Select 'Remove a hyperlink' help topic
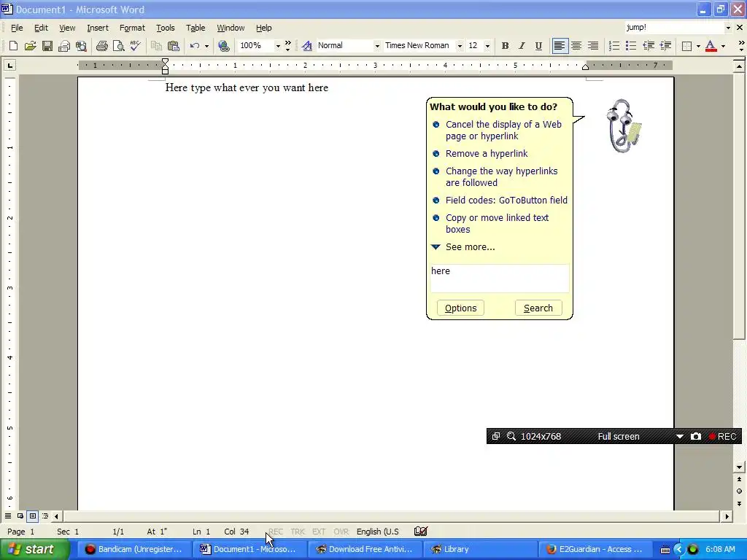This screenshot has width=747, height=560. click(487, 153)
